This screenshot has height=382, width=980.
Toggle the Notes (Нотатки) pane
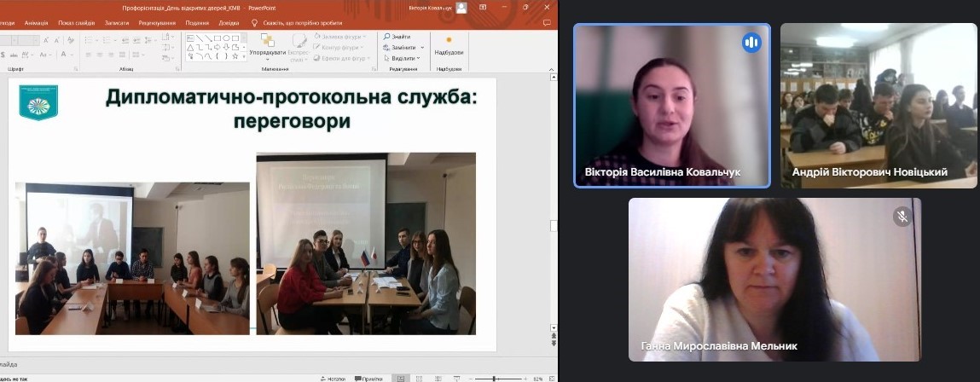pyautogui.click(x=333, y=378)
